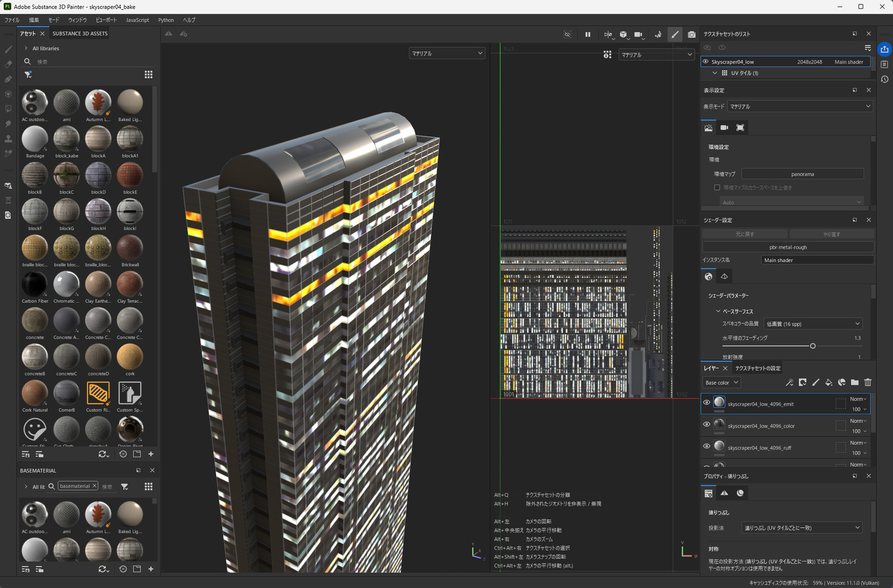Add a folder group in layers panel
This screenshot has height=588, width=893.
854,383
